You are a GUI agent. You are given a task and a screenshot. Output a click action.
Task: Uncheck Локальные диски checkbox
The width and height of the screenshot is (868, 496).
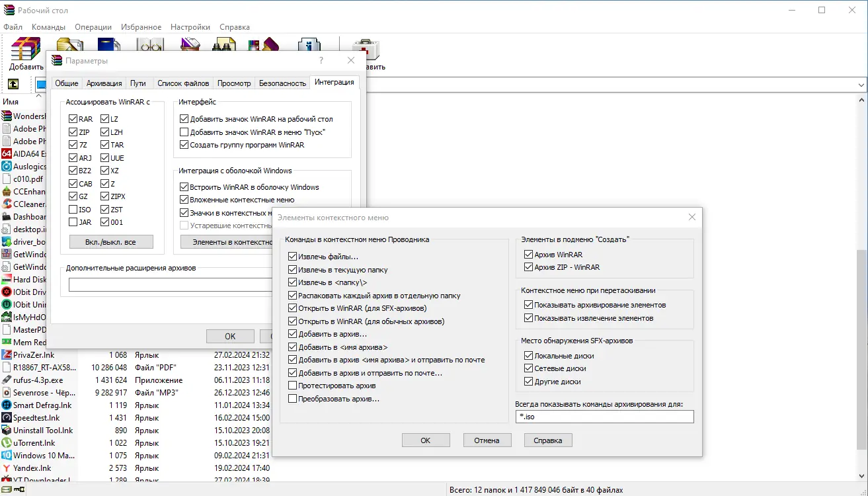pos(528,356)
